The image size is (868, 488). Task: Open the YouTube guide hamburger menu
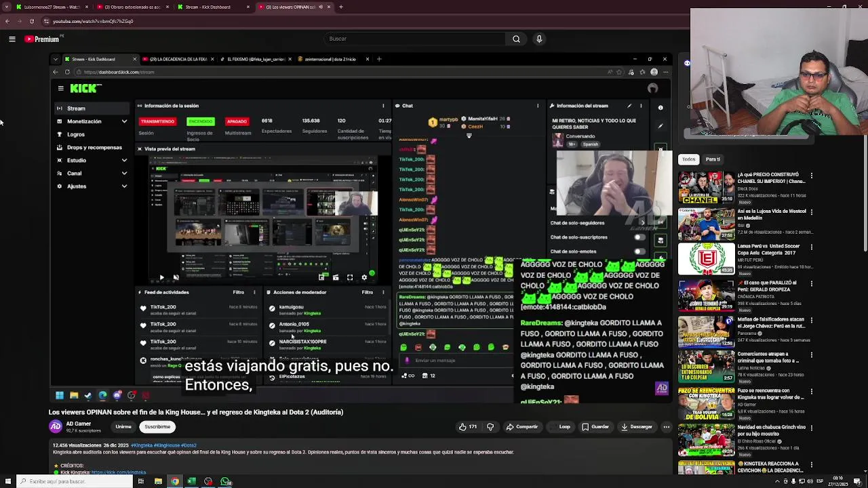12,39
